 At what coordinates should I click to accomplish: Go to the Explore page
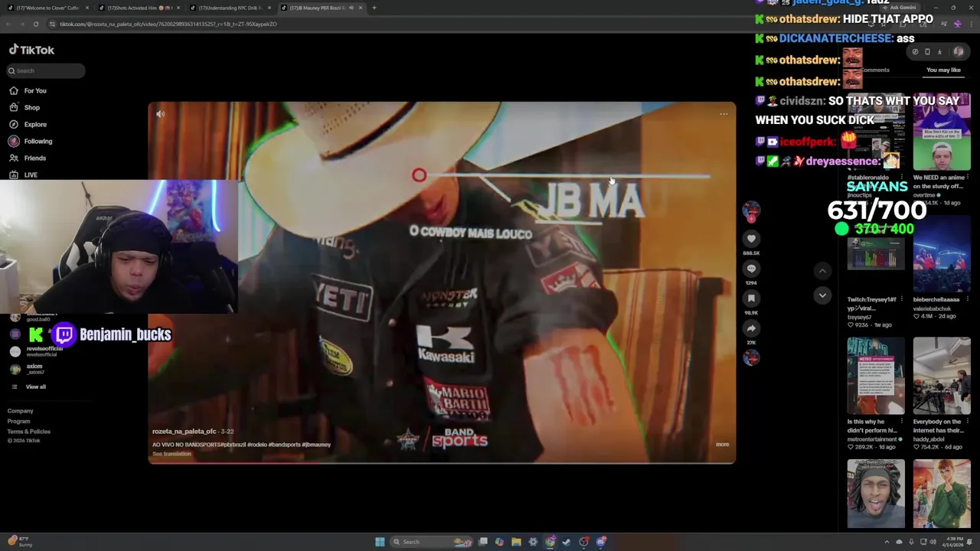coord(28,124)
